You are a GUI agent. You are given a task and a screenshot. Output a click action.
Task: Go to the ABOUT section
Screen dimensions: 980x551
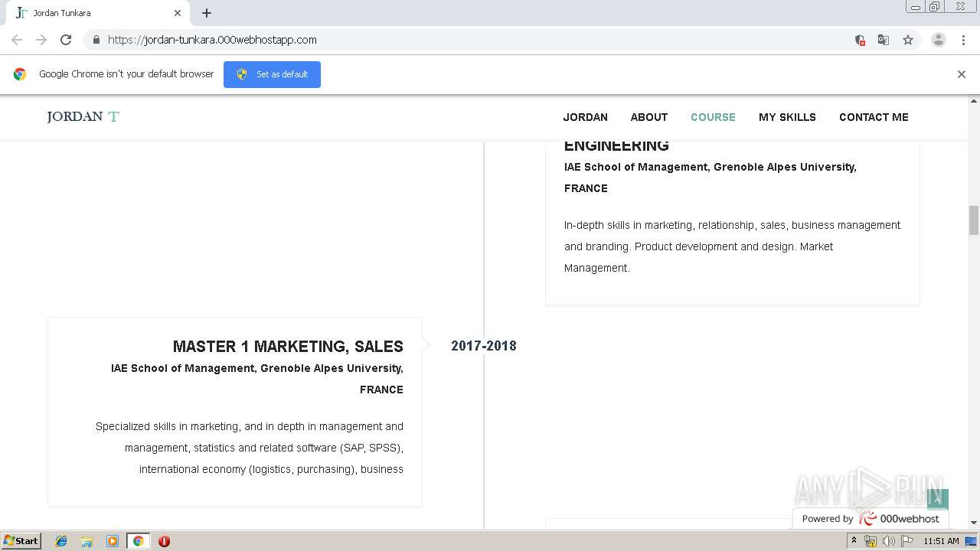tap(648, 117)
